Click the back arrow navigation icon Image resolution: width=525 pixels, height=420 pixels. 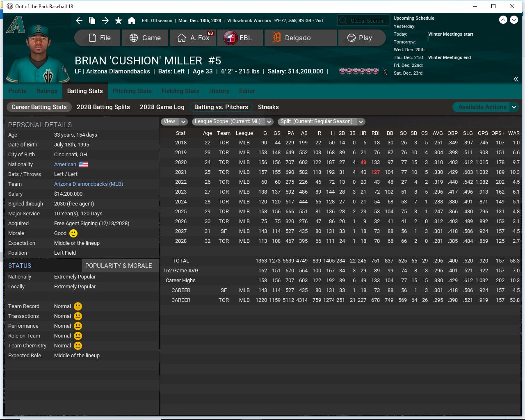pyautogui.click(x=79, y=21)
